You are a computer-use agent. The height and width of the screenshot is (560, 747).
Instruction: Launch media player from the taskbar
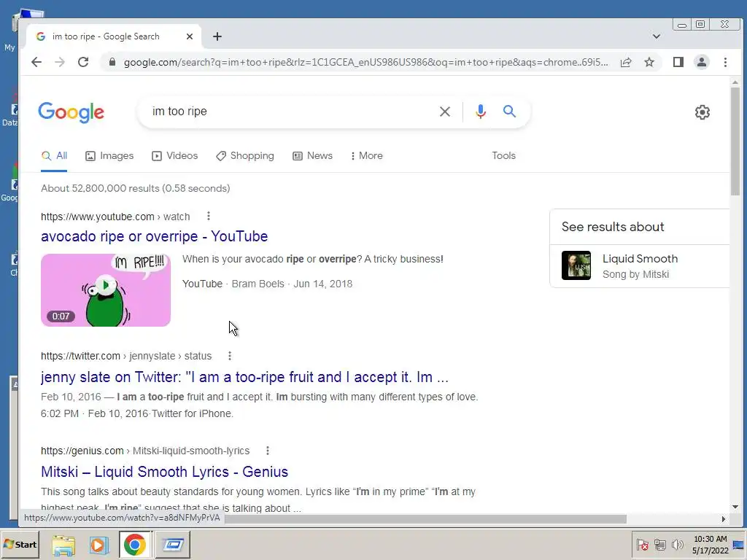click(98, 545)
